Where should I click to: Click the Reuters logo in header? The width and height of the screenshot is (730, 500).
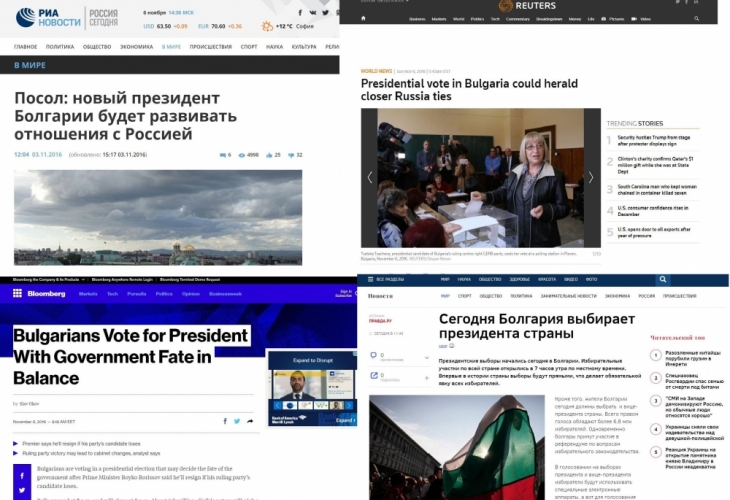(x=527, y=6)
